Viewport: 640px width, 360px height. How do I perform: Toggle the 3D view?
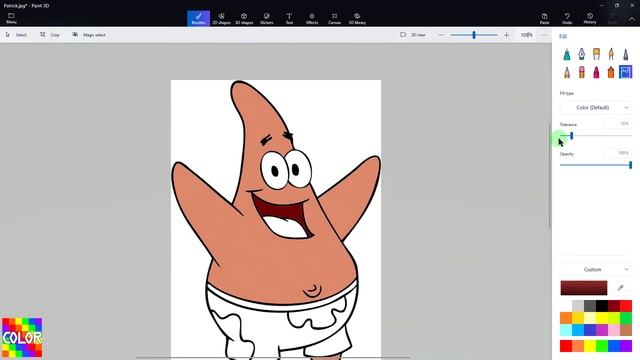point(413,35)
